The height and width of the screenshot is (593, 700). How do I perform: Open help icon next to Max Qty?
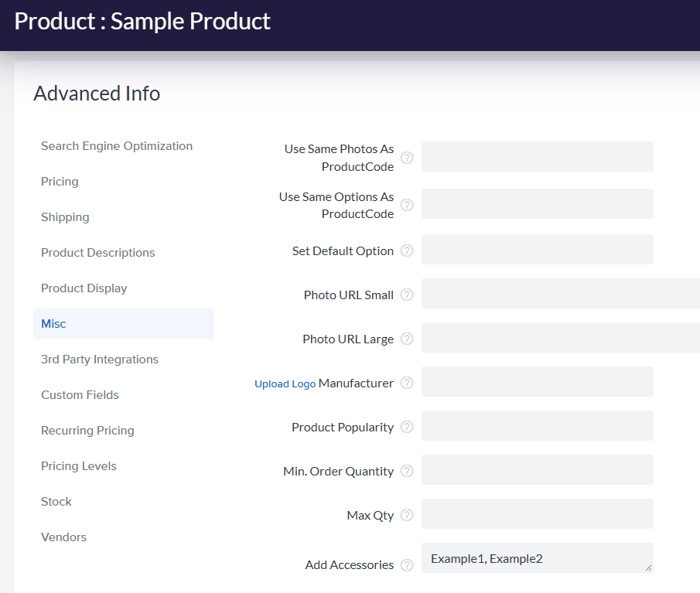coord(407,515)
